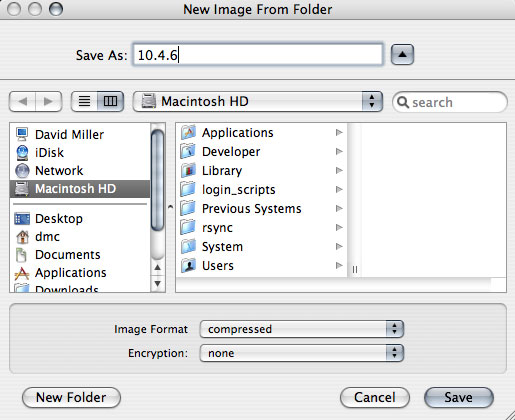Select iDisk in the sidebar
This screenshot has height=420, width=515.
(x=49, y=153)
